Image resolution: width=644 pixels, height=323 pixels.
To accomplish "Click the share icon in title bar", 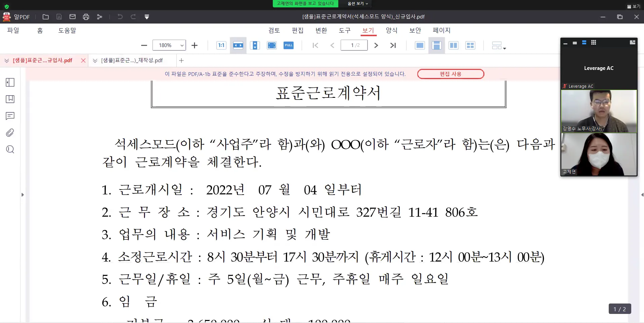I will [99, 17].
